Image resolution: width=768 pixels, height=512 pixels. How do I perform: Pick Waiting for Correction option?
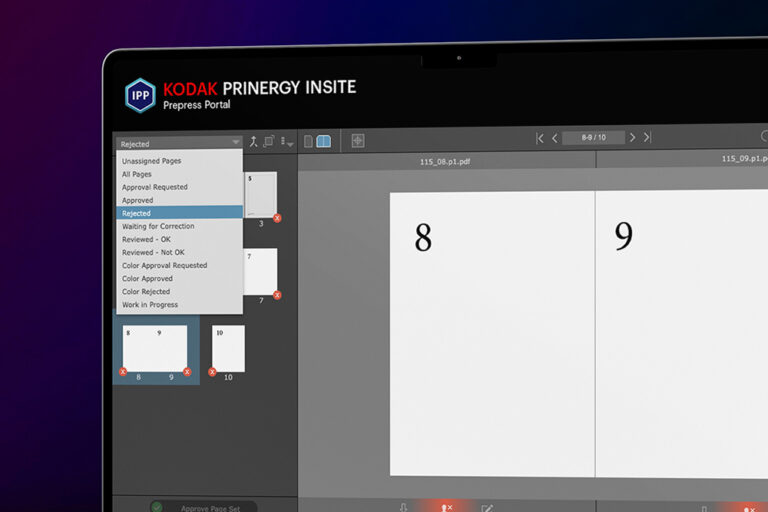pyautogui.click(x=158, y=226)
